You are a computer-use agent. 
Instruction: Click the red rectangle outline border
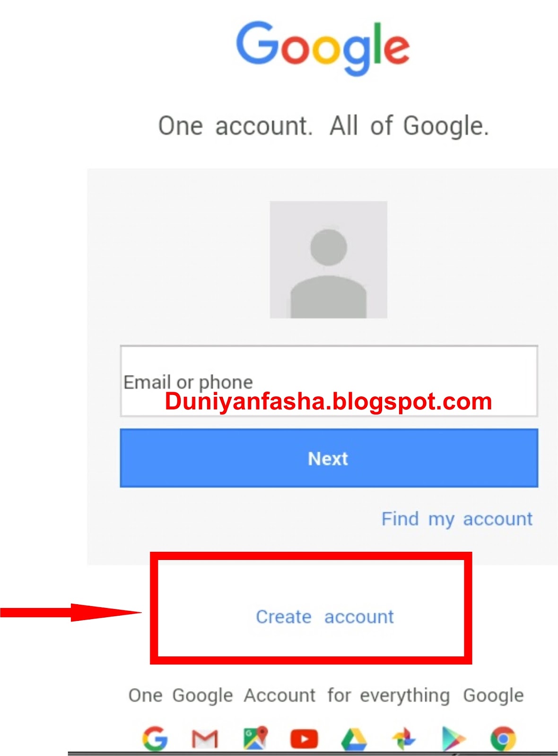click(x=311, y=556)
